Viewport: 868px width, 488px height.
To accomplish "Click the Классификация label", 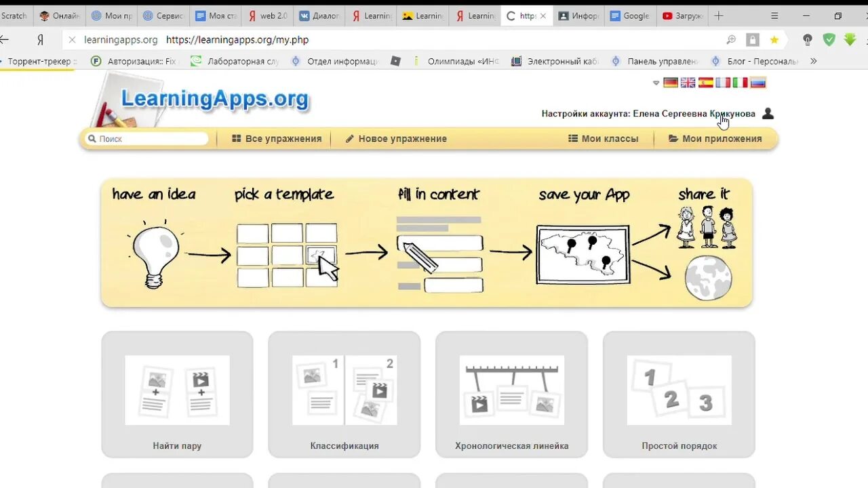I will pyautogui.click(x=344, y=446).
